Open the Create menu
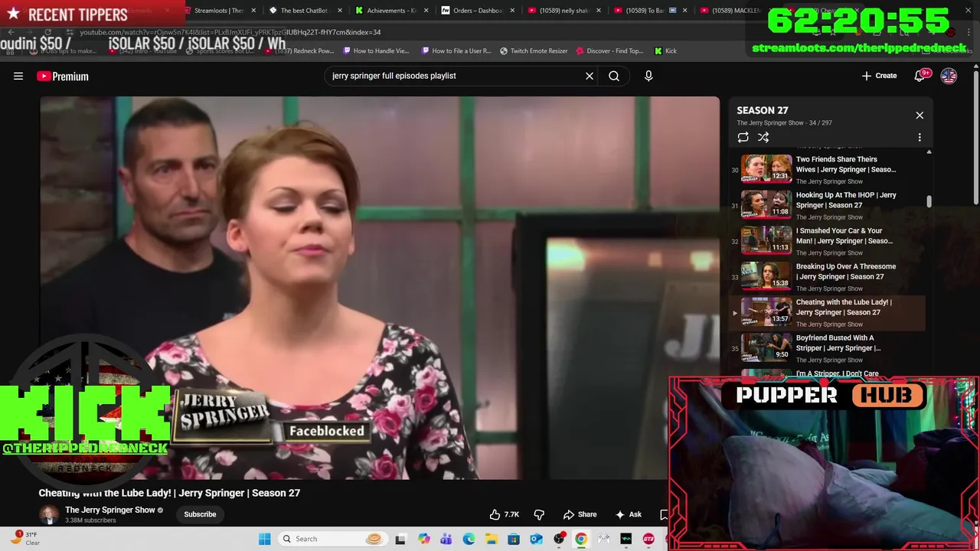 point(879,76)
